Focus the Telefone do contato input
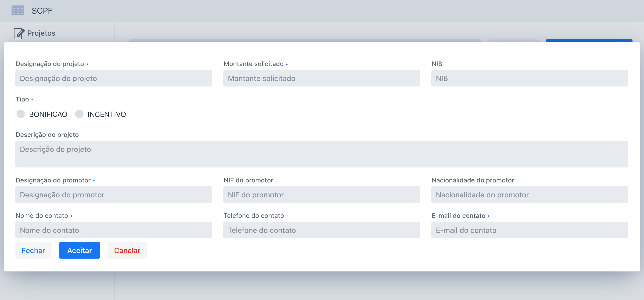The height and width of the screenshot is (300, 644). coord(321,230)
